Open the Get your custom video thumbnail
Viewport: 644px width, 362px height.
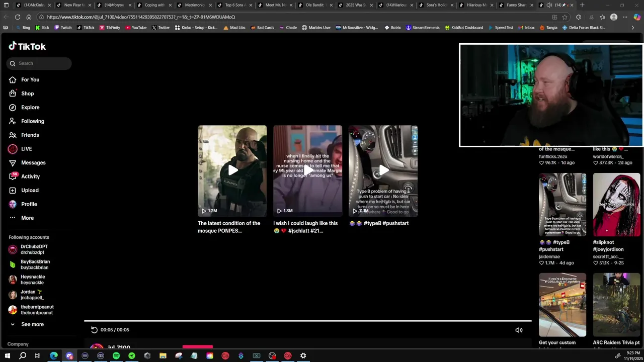[562, 305]
